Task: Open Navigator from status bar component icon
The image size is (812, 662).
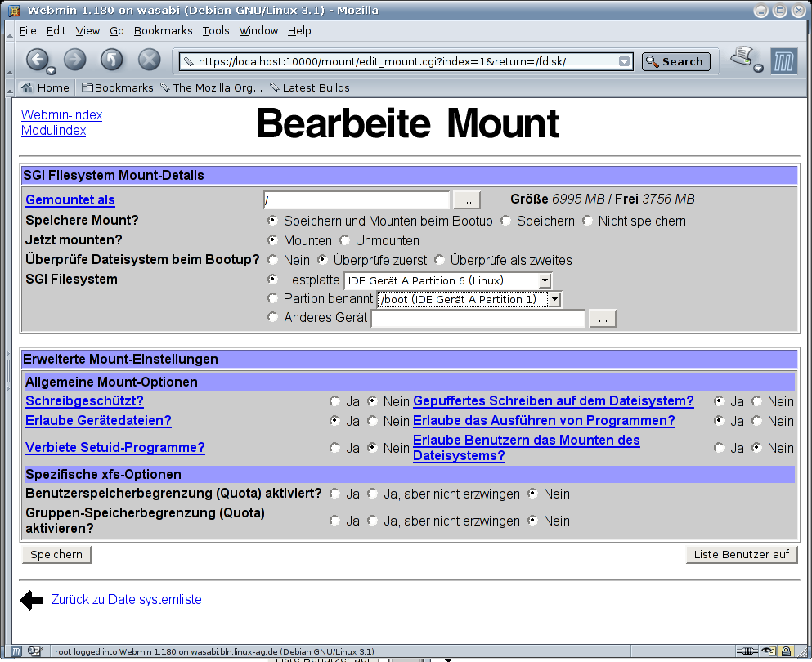Action: pos(16,651)
